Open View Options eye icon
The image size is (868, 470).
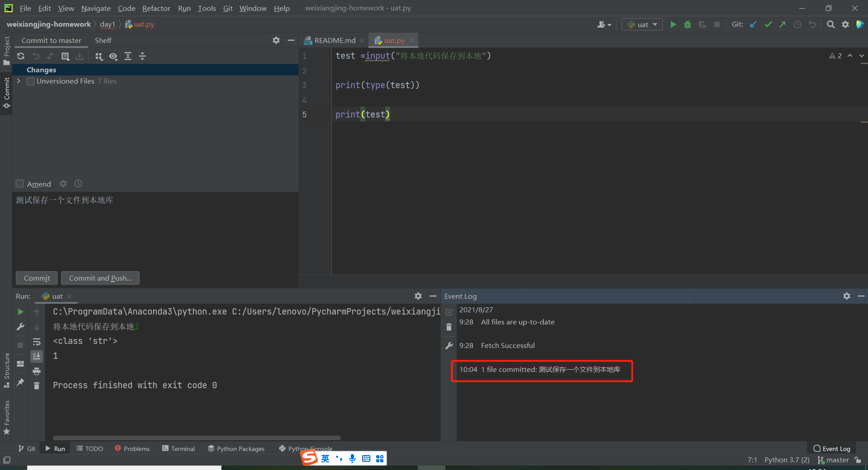pos(113,56)
